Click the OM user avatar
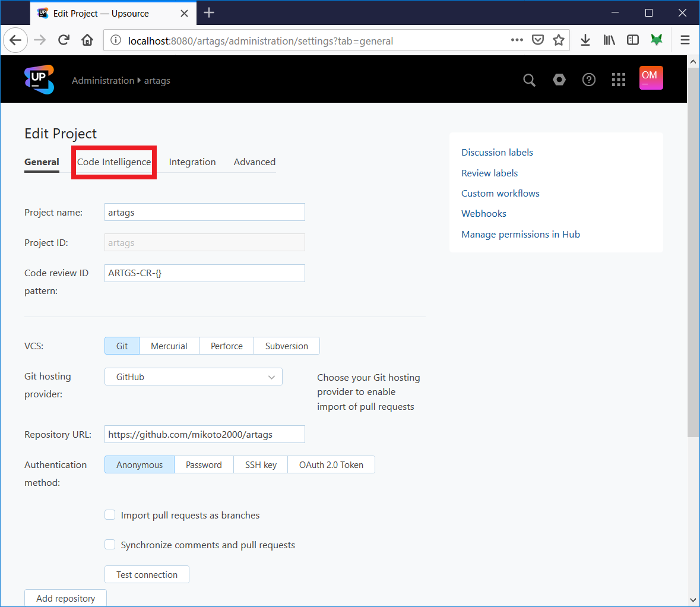Image resolution: width=700 pixels, height=607 pixels. 651,78
